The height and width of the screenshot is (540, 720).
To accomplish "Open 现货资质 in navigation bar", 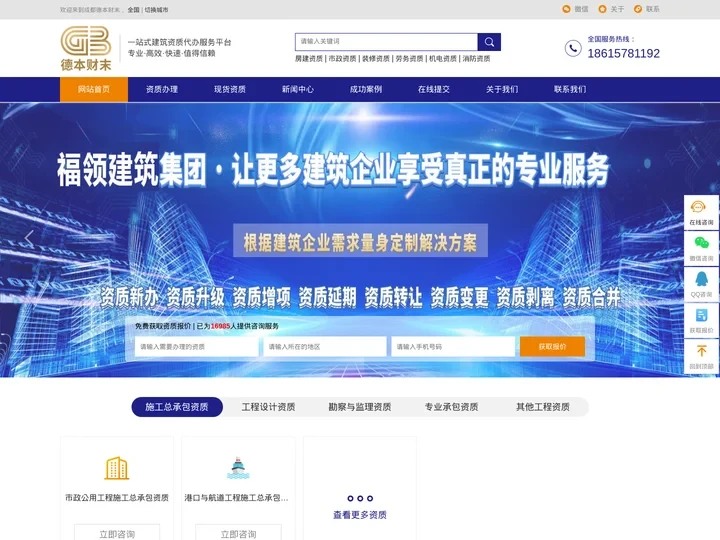I will tap(230, 89).
